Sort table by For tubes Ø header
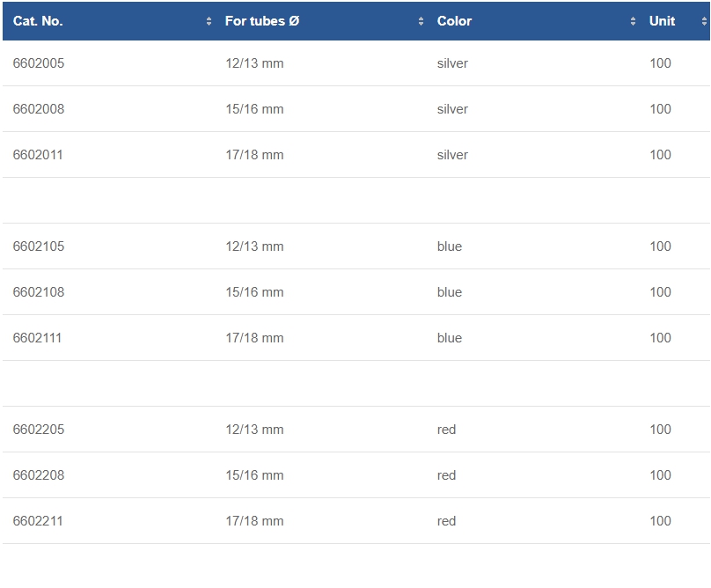Screen dimensions: 711x588 tap(262, 21)
